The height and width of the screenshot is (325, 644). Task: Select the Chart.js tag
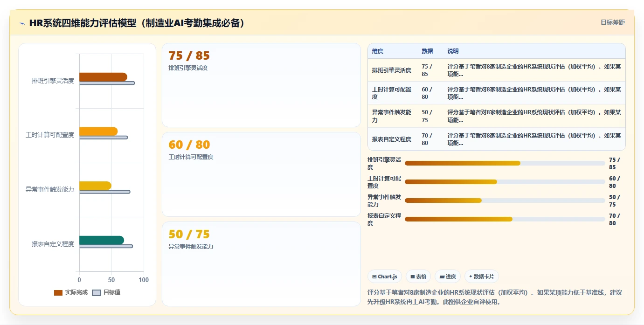click(x=385, y=277)
